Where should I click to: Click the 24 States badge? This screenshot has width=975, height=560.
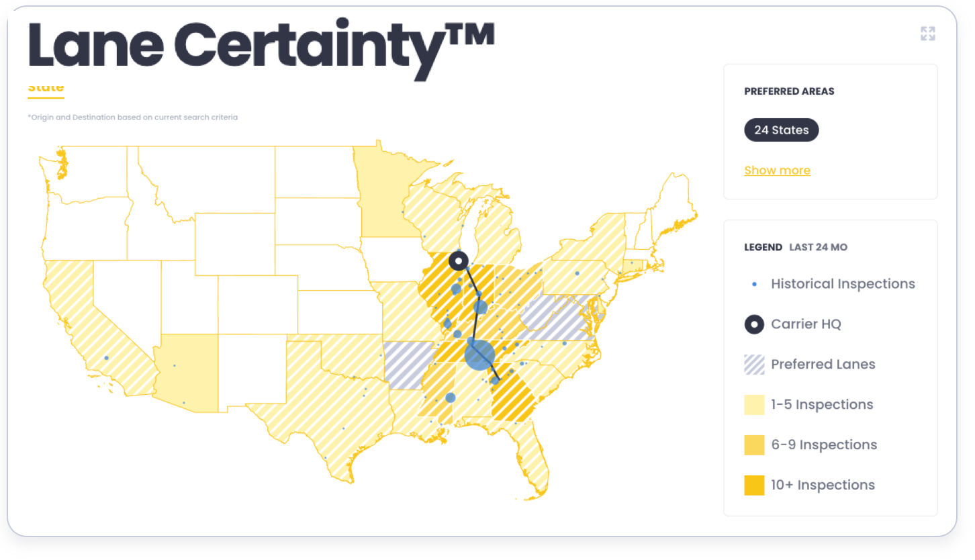coord(782,130)
